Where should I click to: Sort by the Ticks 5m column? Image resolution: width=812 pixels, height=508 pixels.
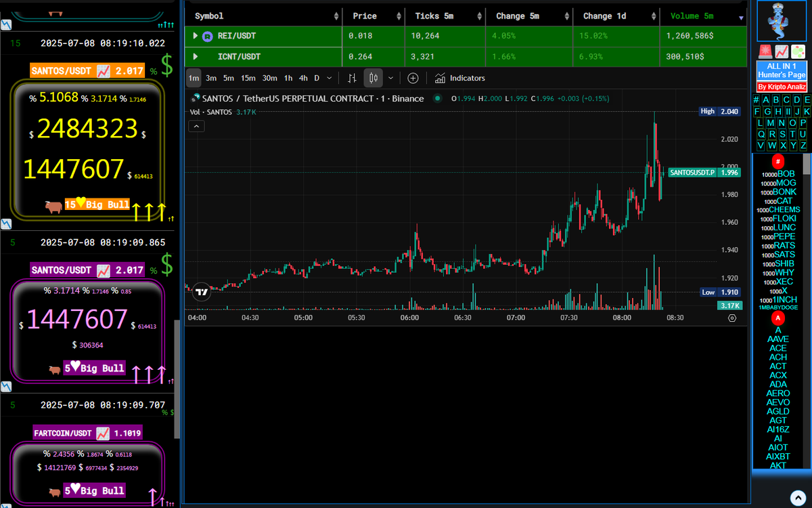pyautogui.click(x=445, y=16)
